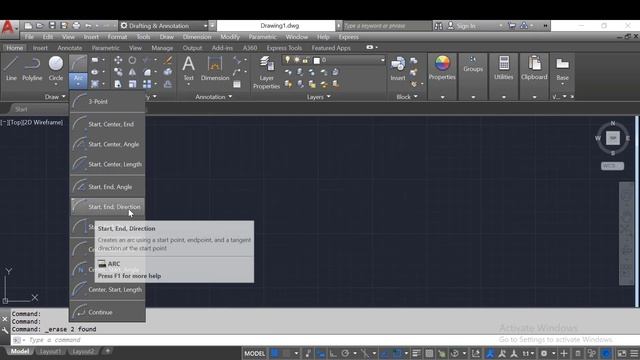Screen dimensions: 640x360
Task: Toggle grid display in status bar
Action: click(x=275, y=353)
